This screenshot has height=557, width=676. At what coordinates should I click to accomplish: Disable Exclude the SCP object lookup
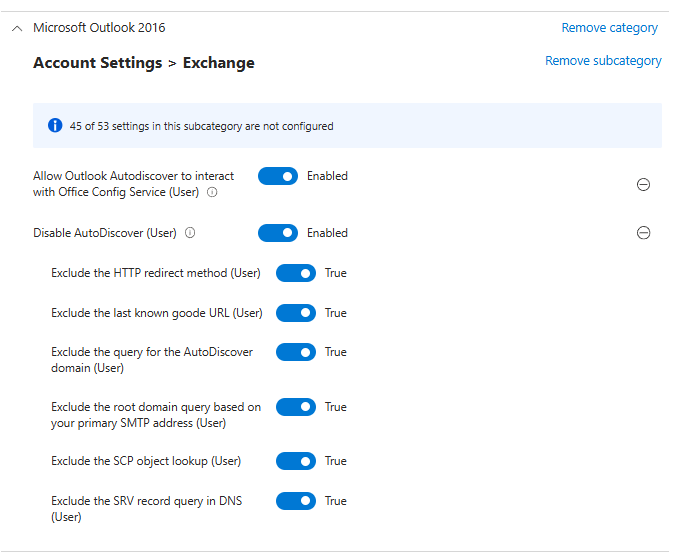point(296,461)
